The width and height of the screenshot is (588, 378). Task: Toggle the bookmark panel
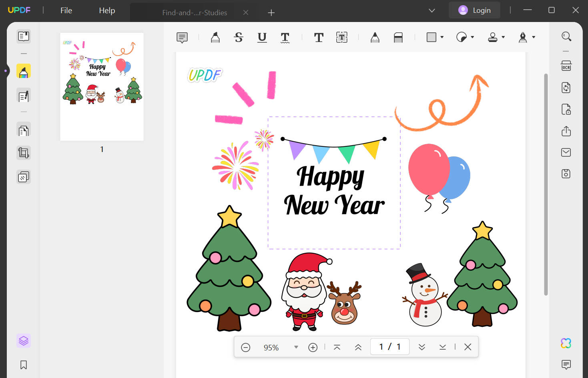tap(24, 365)
